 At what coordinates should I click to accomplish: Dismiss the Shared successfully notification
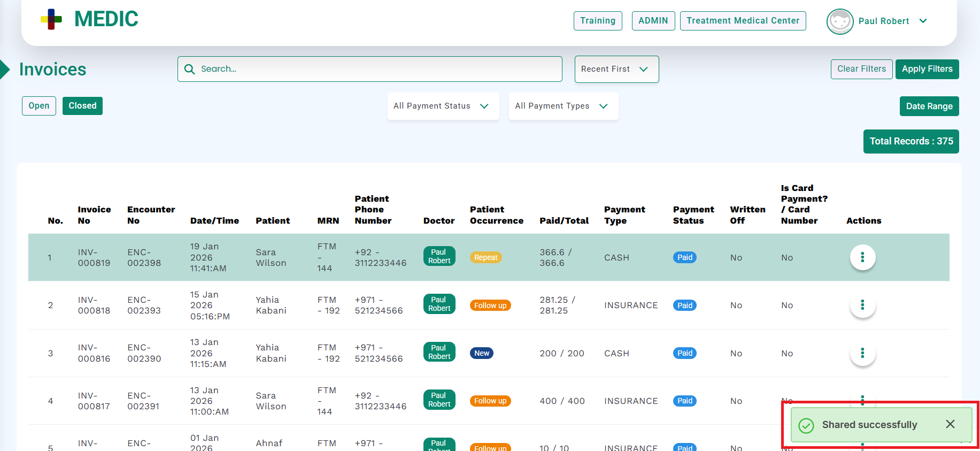(x=950, y=424)
